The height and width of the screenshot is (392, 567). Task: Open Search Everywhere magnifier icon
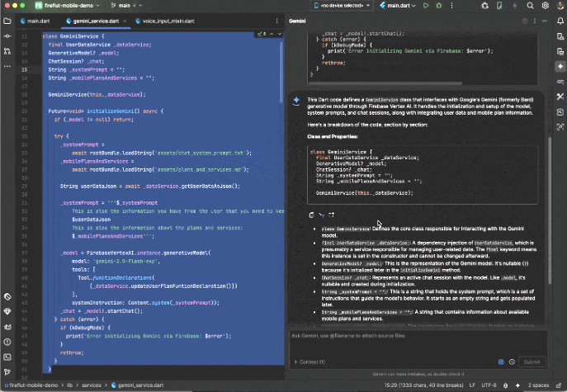[530, 6]
